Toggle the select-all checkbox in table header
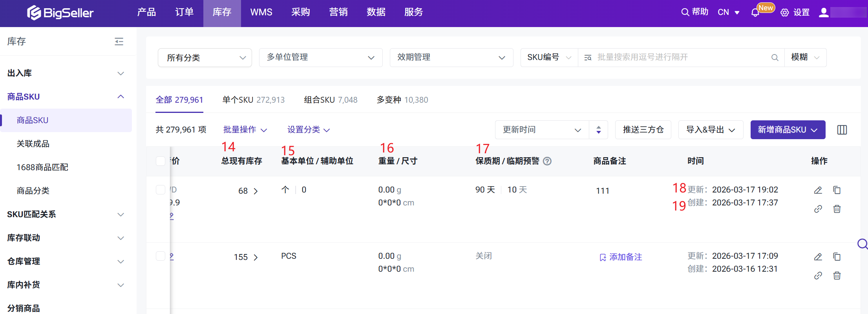The width and height of the screenshot is (868, 314). pos(161,161)
